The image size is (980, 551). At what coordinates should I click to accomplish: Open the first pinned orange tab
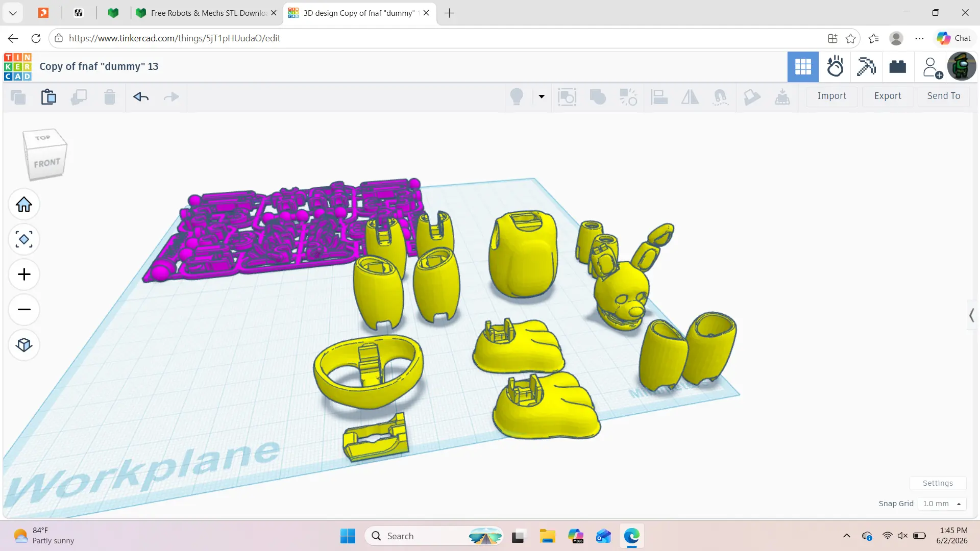click(43, 13)
